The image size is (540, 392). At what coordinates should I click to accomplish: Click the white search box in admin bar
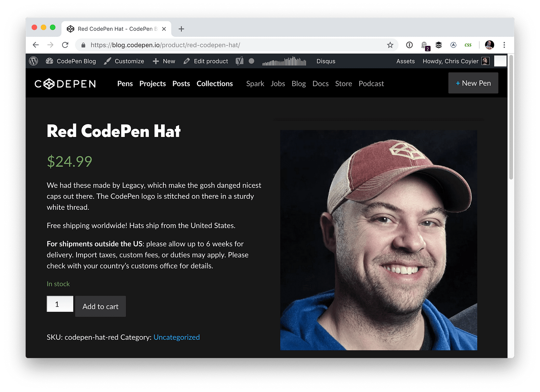(x=500, y=61)
